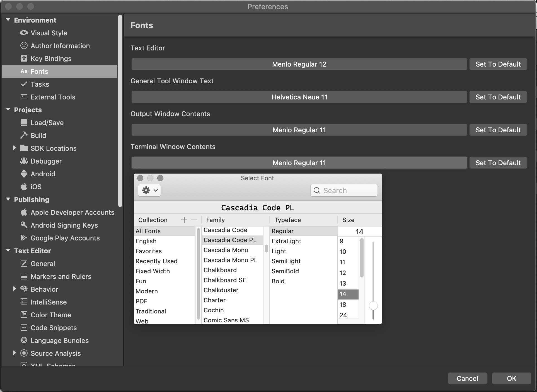Select Cascadia Mono from font Family list
The width and height of the screenshot is (537, 392).
coord(226,250)
